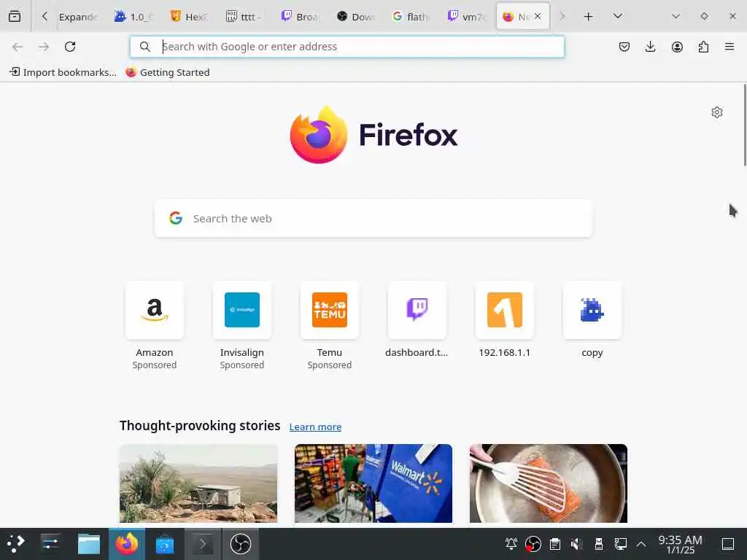The height and width of the screenshot is (560, 747).
Task: Open the Getting Started bookmark
Action: [168, 72]
